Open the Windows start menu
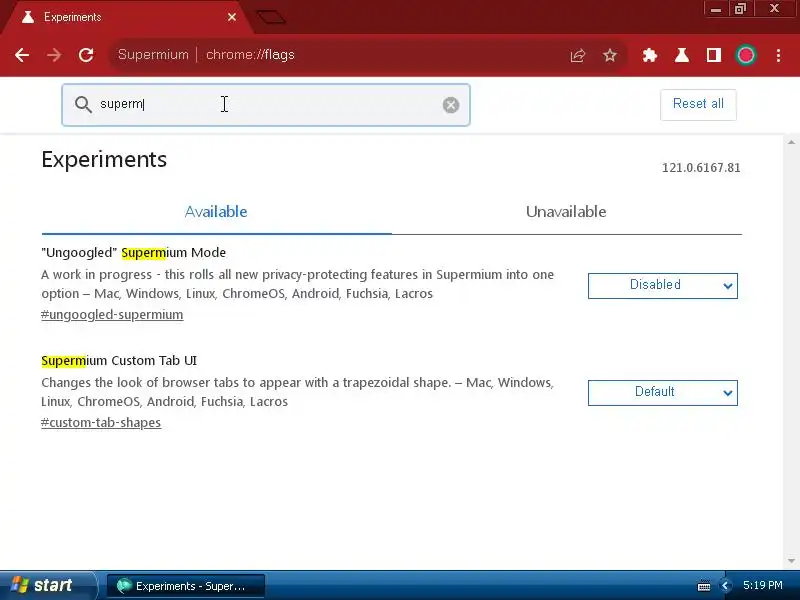 click(47, 585)
